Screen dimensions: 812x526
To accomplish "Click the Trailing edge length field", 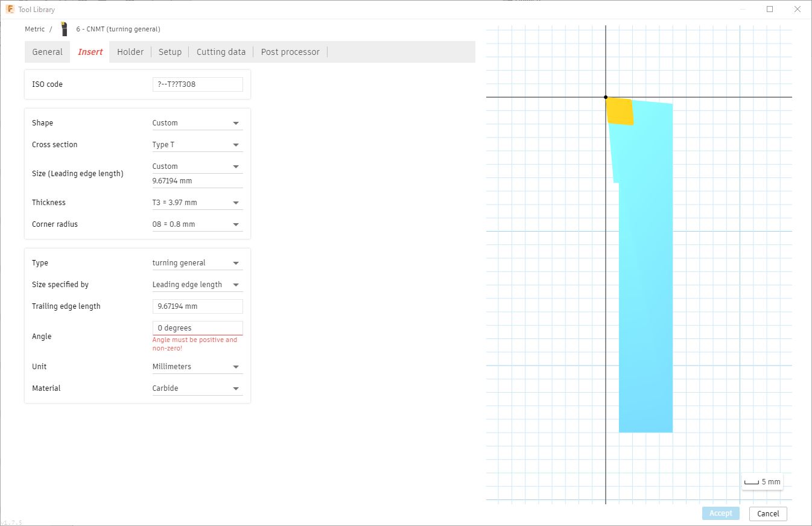I will 198,306.
